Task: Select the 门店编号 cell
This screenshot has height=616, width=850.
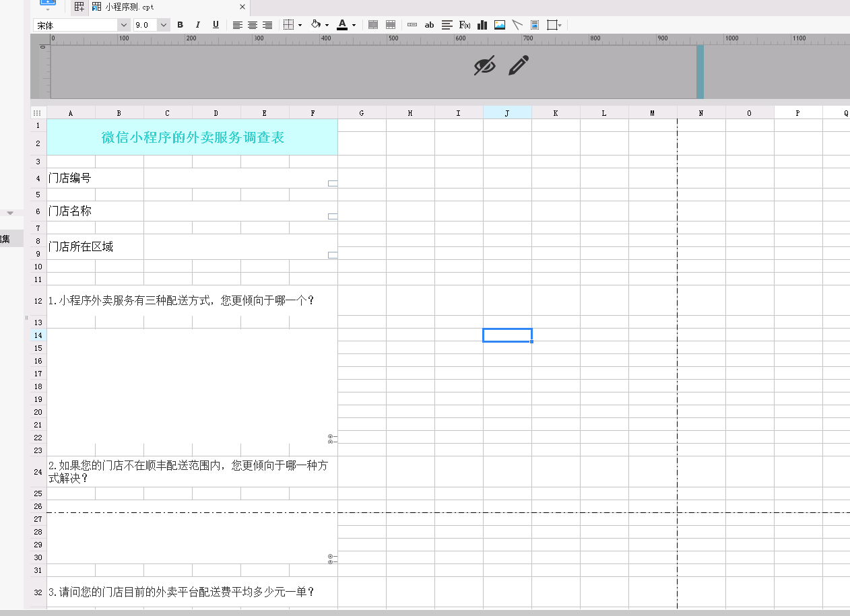Action: click(x=95, y=178)
